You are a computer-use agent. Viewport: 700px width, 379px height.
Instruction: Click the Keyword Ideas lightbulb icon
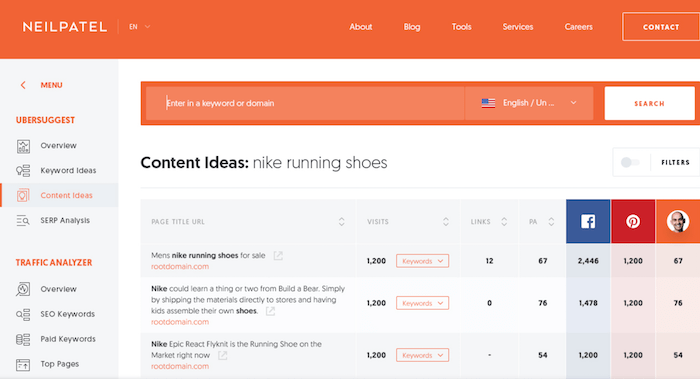click(x=23, y=171)
